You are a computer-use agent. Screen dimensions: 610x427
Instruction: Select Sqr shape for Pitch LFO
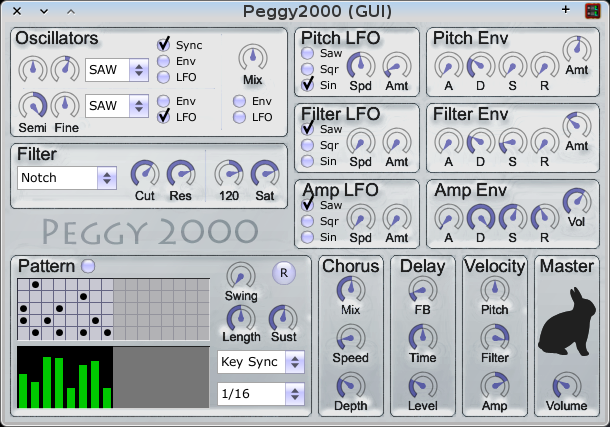(x=307, y=69)
